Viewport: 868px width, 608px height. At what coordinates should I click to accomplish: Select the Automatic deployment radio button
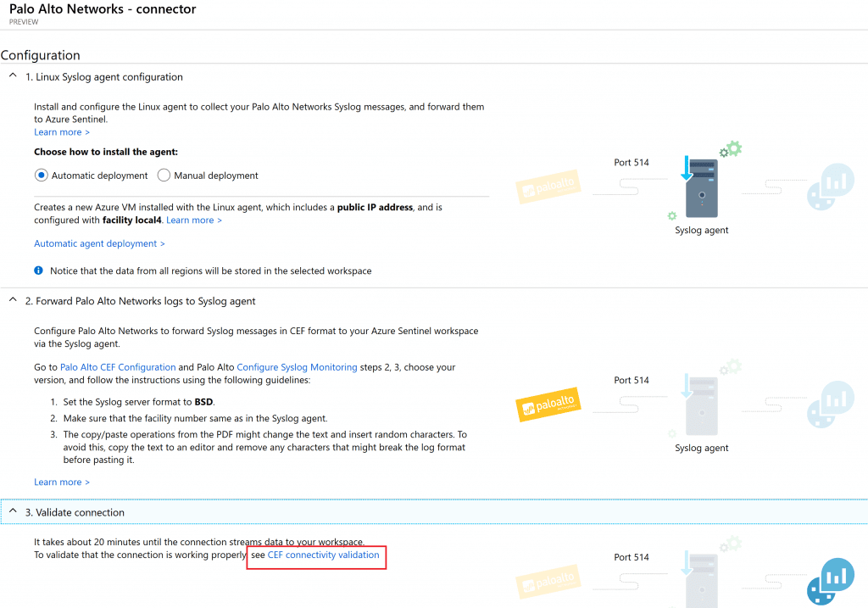coord(41,176)
